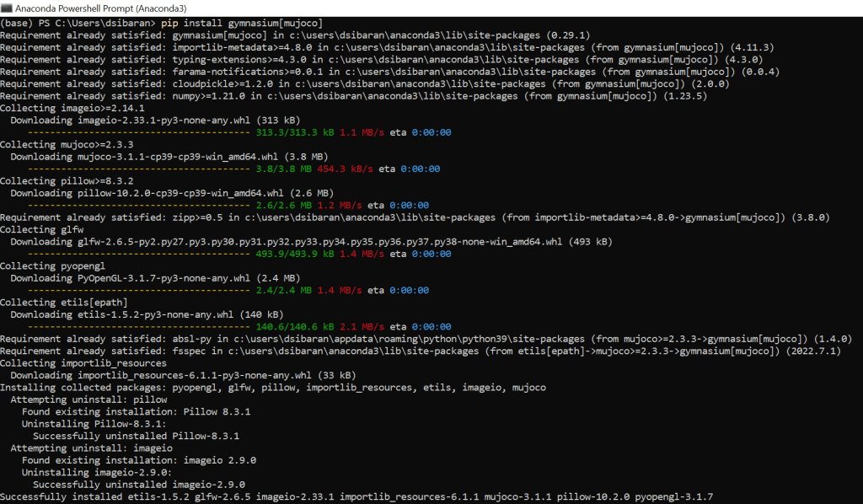863x504 pixels.
Task: Click the Installing collected packages line
Action: tap(273, 388)
